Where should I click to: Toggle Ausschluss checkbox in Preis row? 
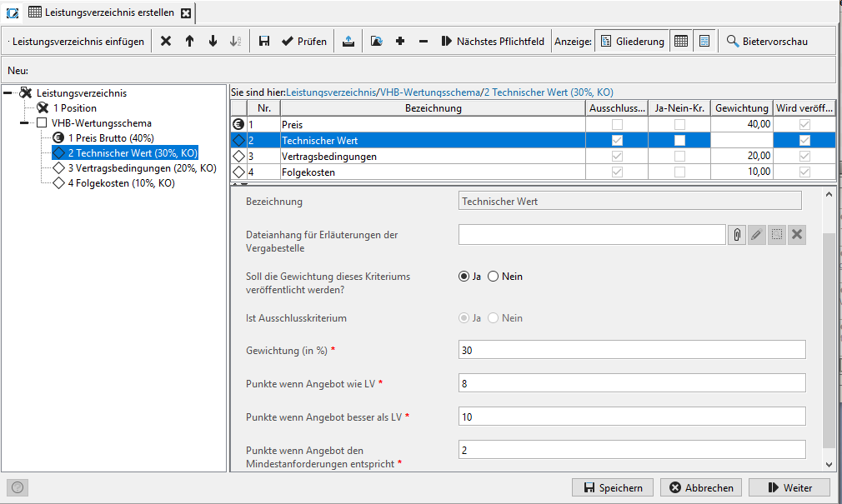click(617, 124)
